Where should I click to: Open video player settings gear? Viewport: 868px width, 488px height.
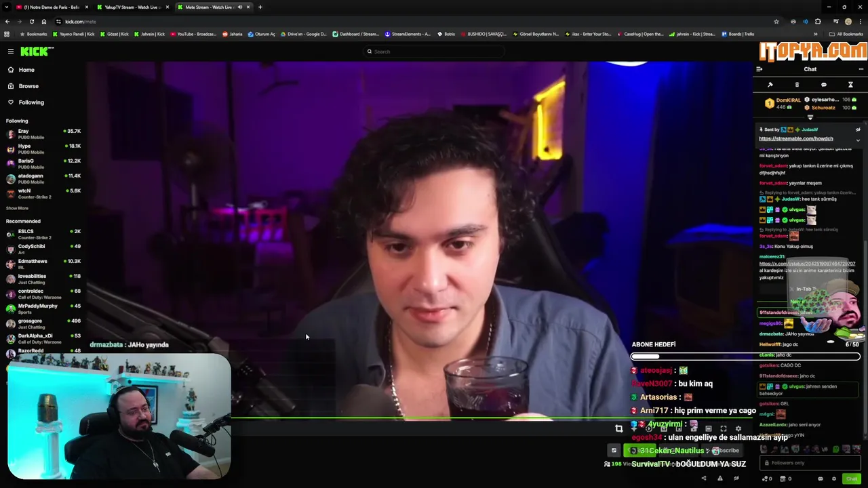[x=738, y=429]
